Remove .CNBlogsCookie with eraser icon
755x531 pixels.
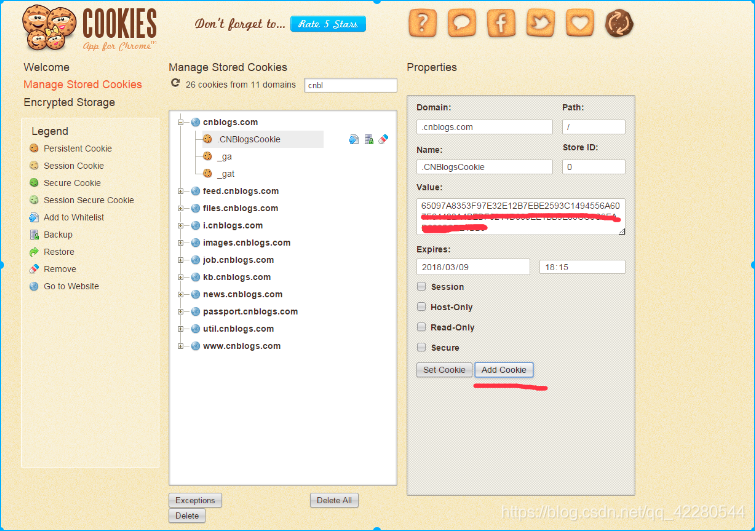coord(383,139)
